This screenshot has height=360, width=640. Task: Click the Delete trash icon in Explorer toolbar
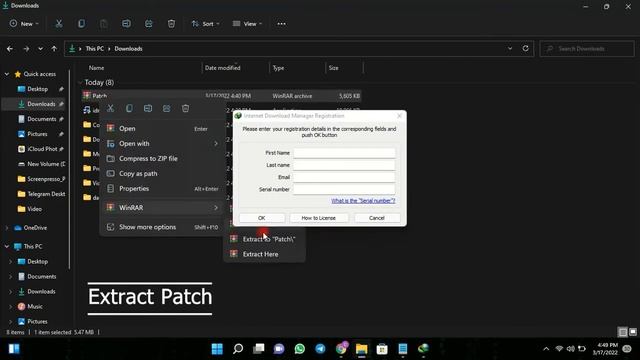[171, 24]
